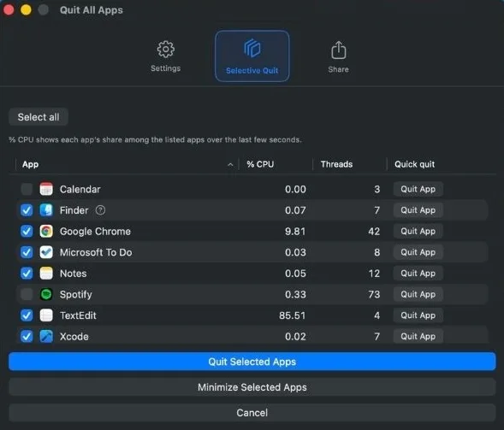
Task: Sort by the Threads column header
Action: click(x=336, y=164)
